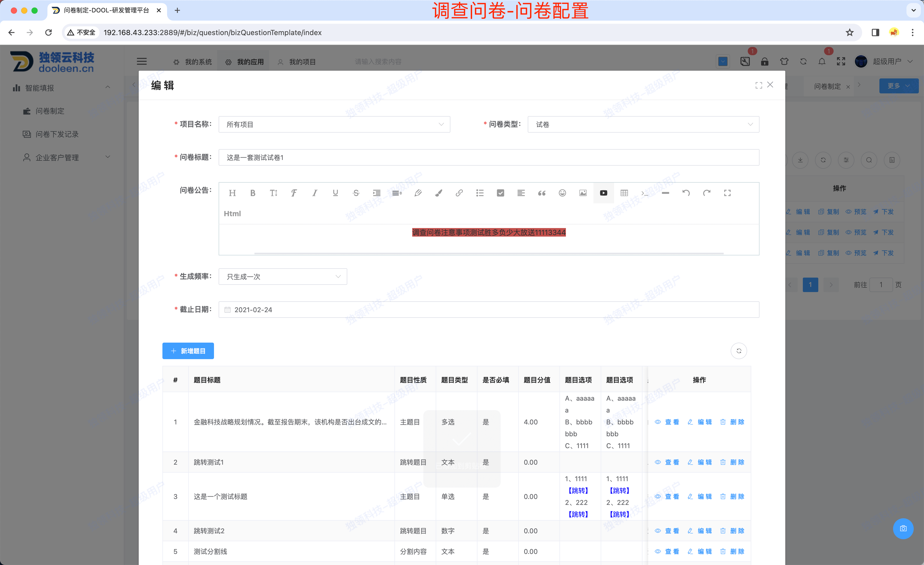Toggle editor fullscreen mode
The image size is (924, 565).
[727, 193]
